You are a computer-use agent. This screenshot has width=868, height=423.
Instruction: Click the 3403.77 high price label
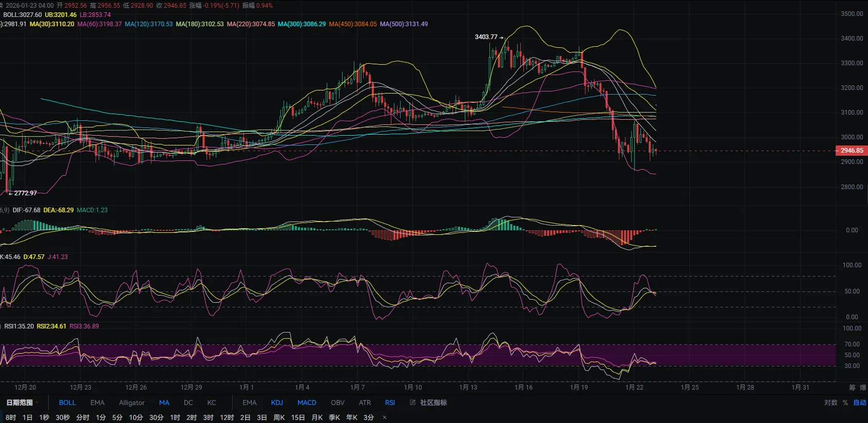[x=486, y=37]
